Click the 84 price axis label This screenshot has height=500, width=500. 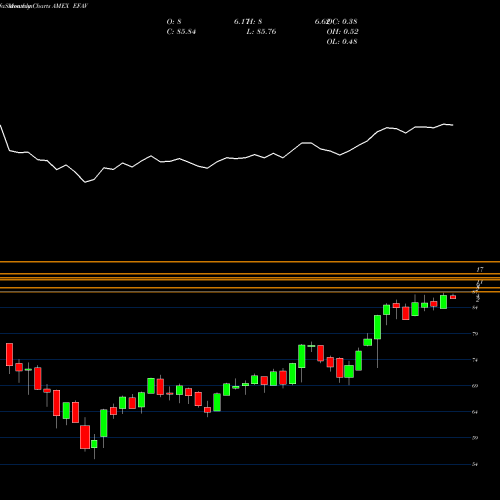pos(475,307)
